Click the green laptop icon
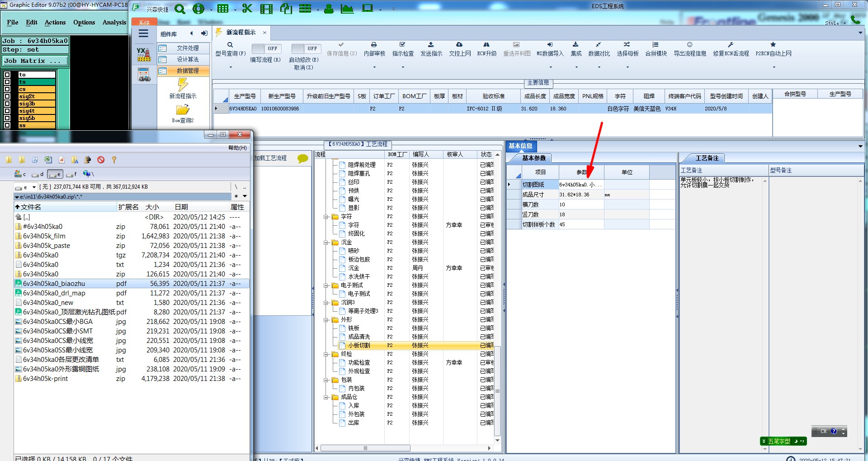 pyautogui.click(x=368, y=9)
